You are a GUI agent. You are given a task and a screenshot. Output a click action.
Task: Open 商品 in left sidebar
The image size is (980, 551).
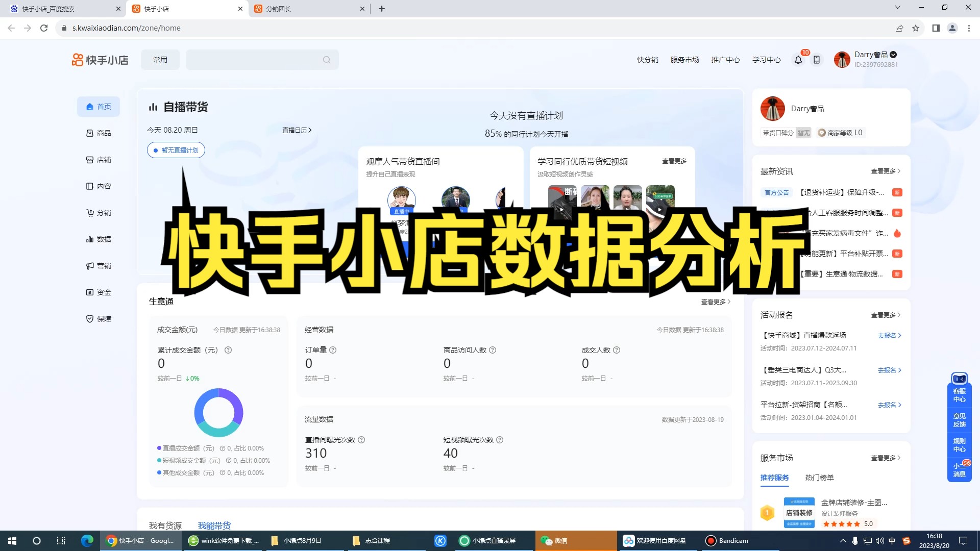(x=99, y=133)
